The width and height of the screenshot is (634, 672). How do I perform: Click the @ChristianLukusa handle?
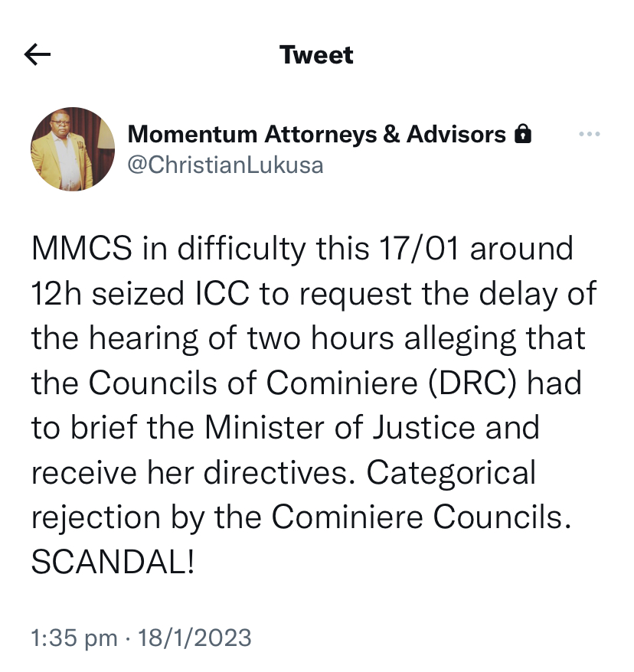tap(225, 165)
